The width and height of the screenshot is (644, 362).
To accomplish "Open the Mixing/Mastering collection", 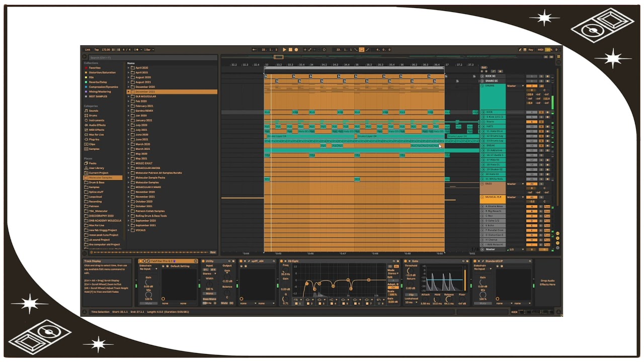I will tap(100, 92).
